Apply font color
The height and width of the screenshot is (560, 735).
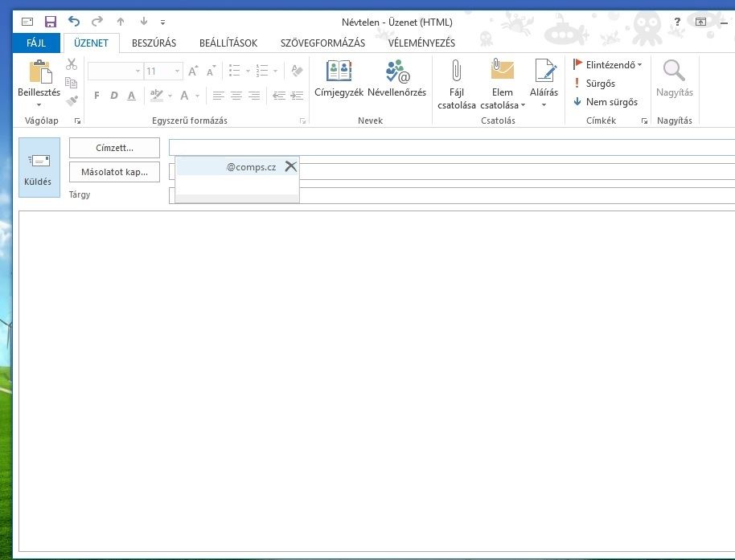pyautogui.click(x=184, y=96)
